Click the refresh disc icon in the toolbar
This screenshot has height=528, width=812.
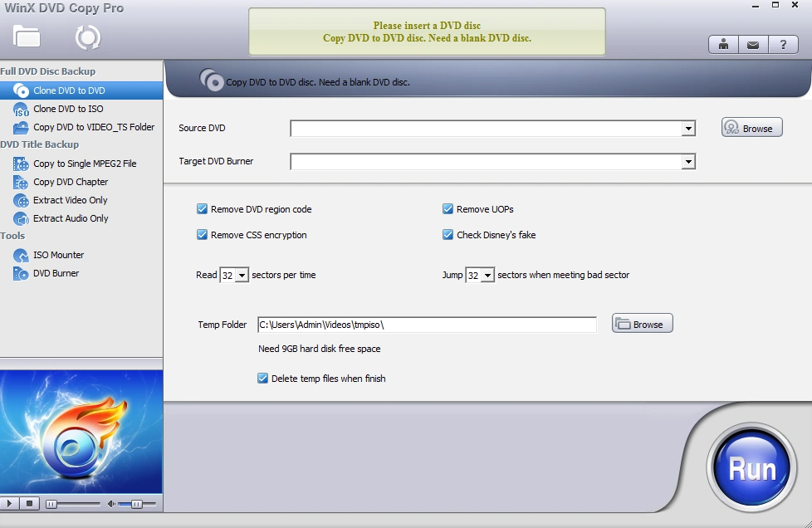point(87,37)
